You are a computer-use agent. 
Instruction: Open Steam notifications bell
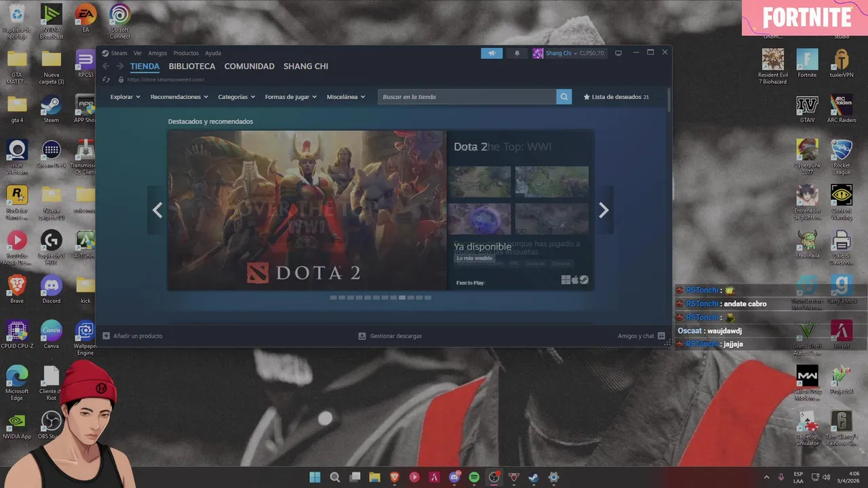coord(517,53)
